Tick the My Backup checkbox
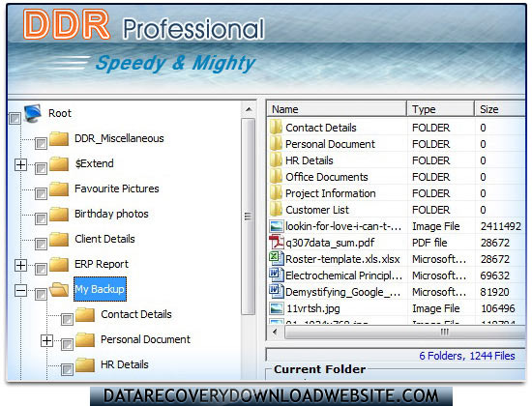Image resolution: width=532 pixels, height=406 pixels. pos(41,294)
